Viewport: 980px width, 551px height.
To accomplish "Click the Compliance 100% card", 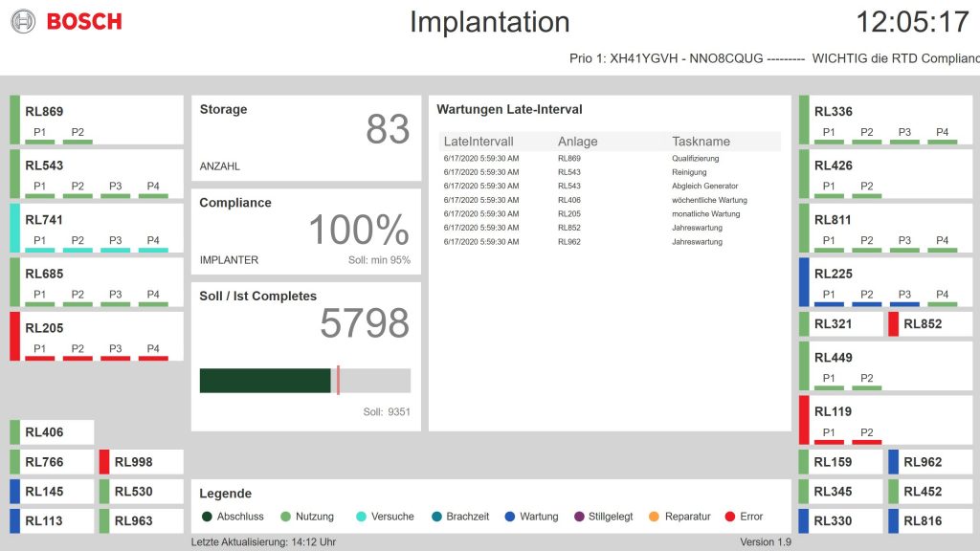I will (305, 231).
